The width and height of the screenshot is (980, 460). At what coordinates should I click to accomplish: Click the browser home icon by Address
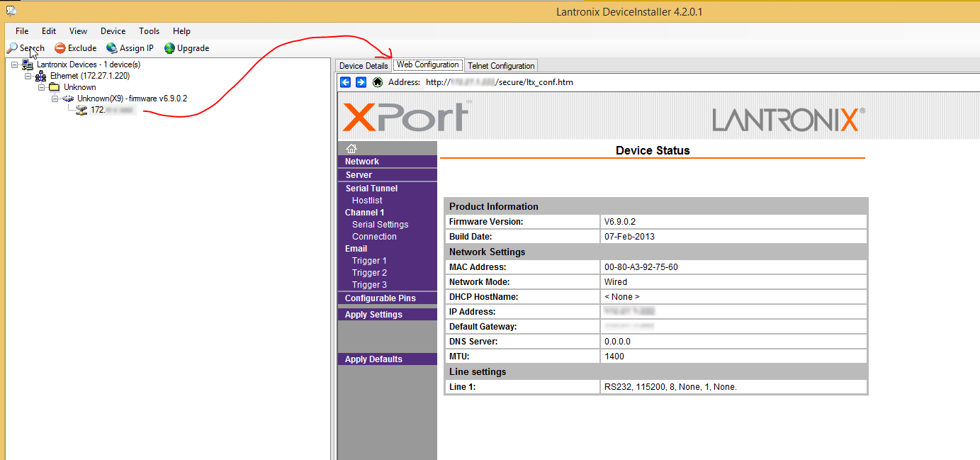point(378,82)
